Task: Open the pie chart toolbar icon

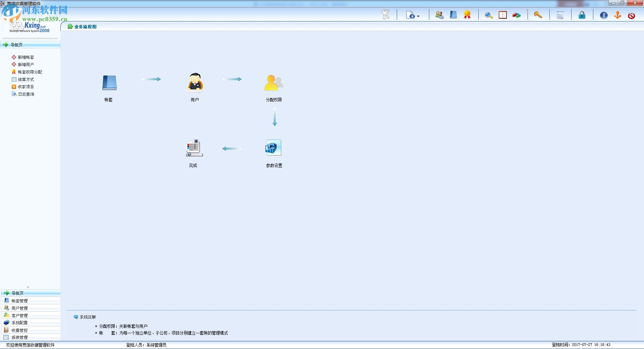Action: click(517, 15)
